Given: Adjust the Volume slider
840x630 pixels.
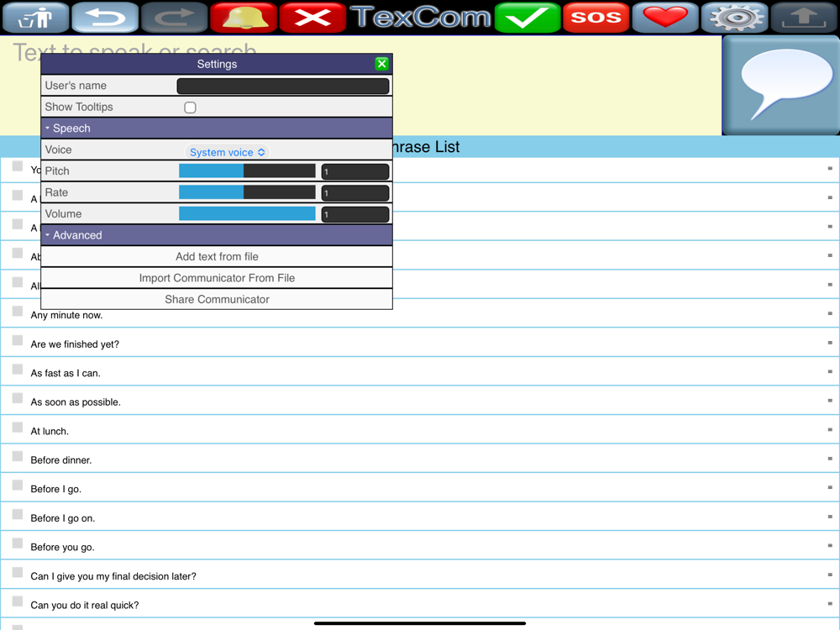Looking at the screenshot, I should [x=247, y=213].
